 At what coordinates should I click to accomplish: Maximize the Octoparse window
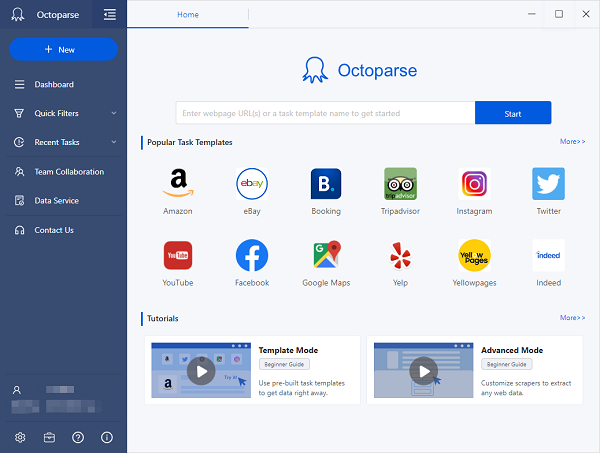559,14
